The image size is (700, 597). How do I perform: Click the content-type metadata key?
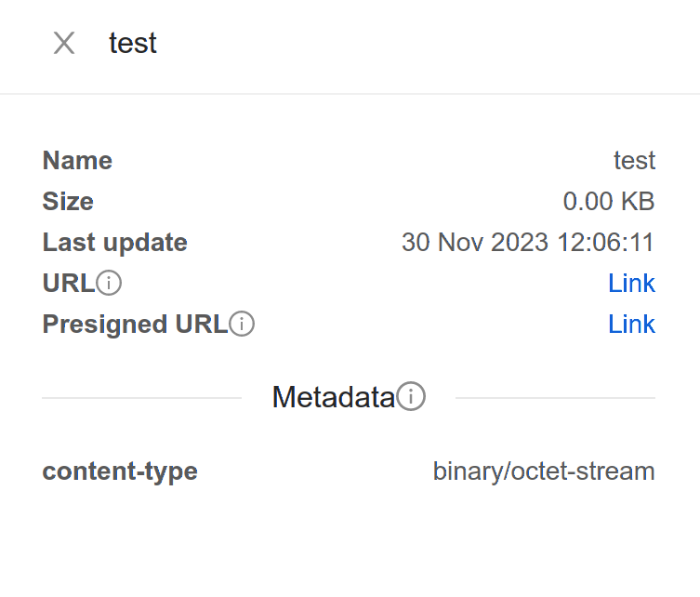(120, 471)
